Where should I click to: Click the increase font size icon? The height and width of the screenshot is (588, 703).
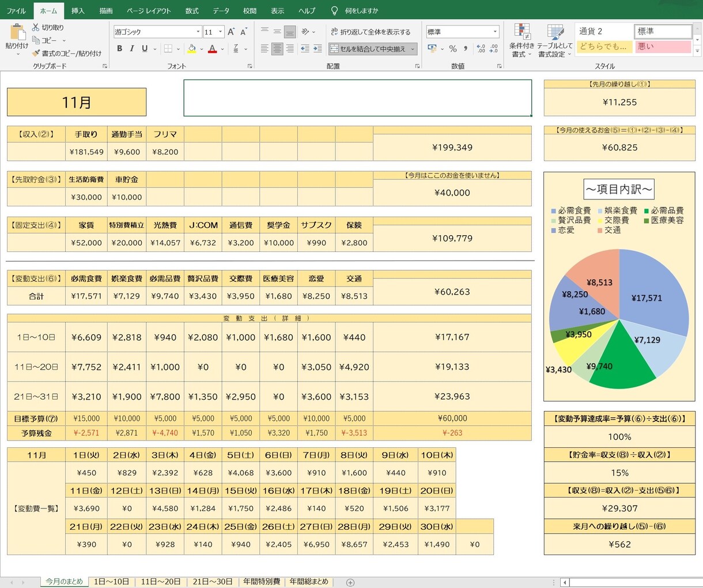coord(231,32)
